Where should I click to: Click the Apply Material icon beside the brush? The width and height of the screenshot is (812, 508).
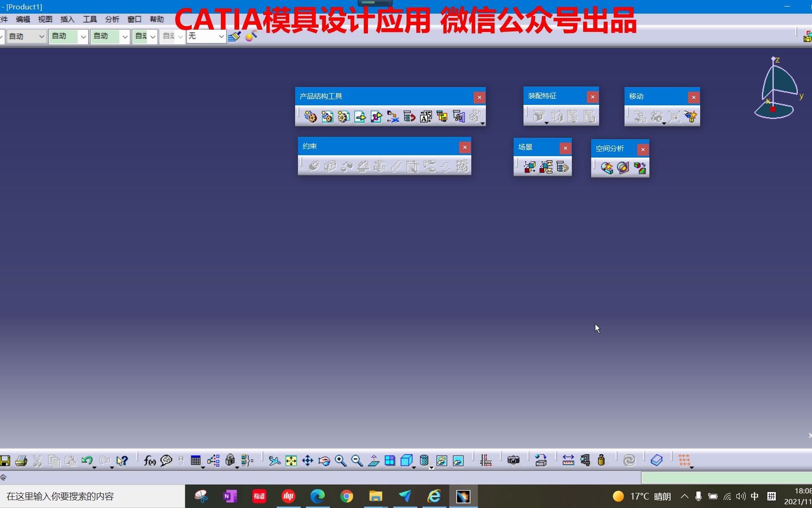pyautogui.click(x=251, y=36)
